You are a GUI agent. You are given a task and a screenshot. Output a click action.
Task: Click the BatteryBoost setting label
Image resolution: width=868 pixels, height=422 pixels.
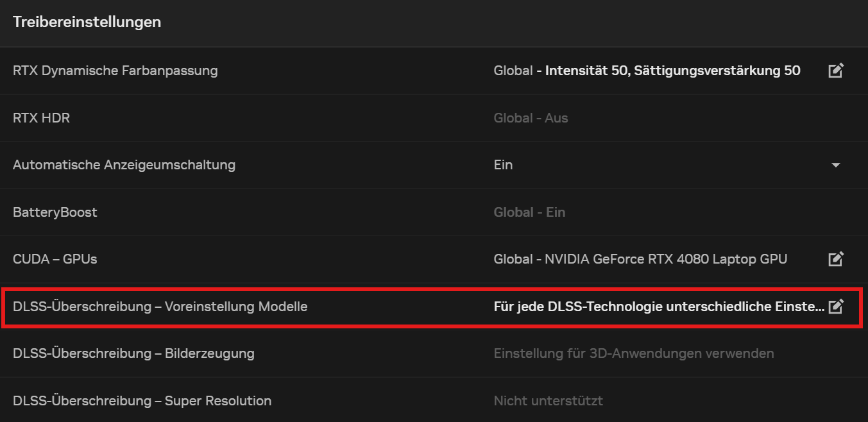(55, 212)
